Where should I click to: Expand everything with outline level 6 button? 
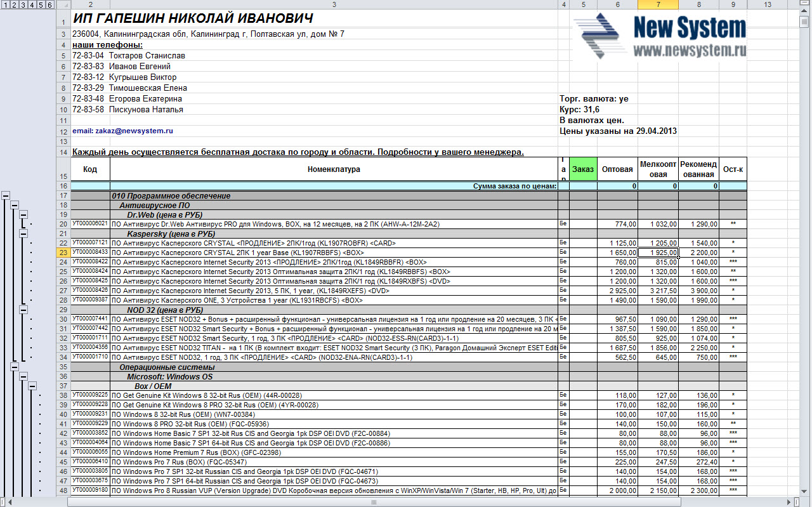tap(50, 5)
